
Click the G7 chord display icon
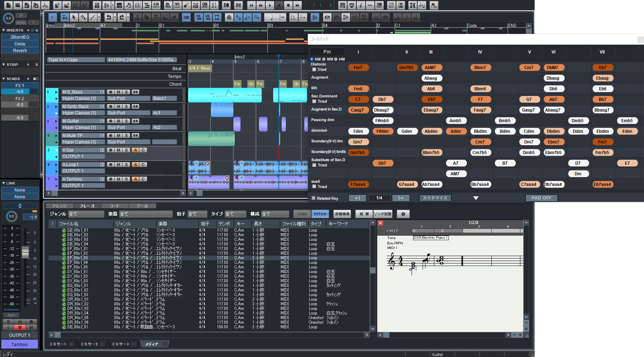tap(257, 17)
